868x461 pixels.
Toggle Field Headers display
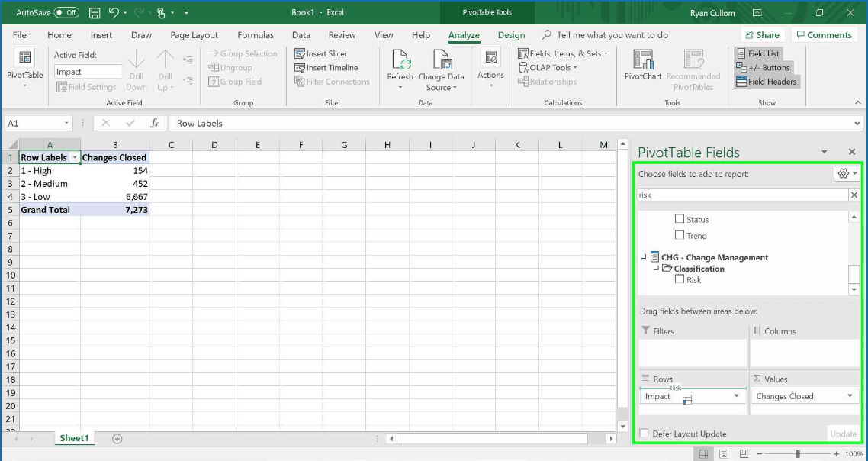[x=766, y=82]
